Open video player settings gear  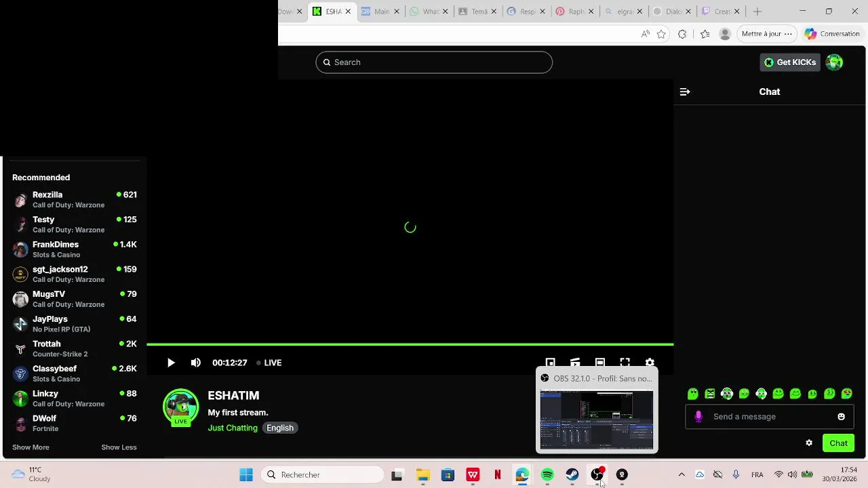pyautogui.click(x=650, y=363)
